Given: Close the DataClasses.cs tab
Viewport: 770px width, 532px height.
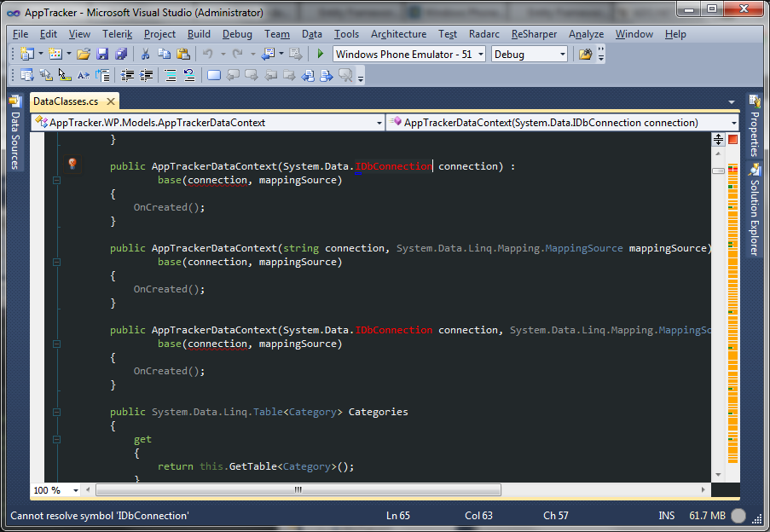Looking at the screenshot, I should [x=111, y=101].
